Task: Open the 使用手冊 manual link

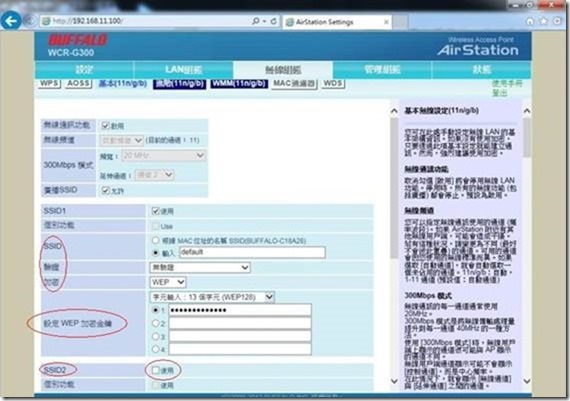Action: click(507, 84)
